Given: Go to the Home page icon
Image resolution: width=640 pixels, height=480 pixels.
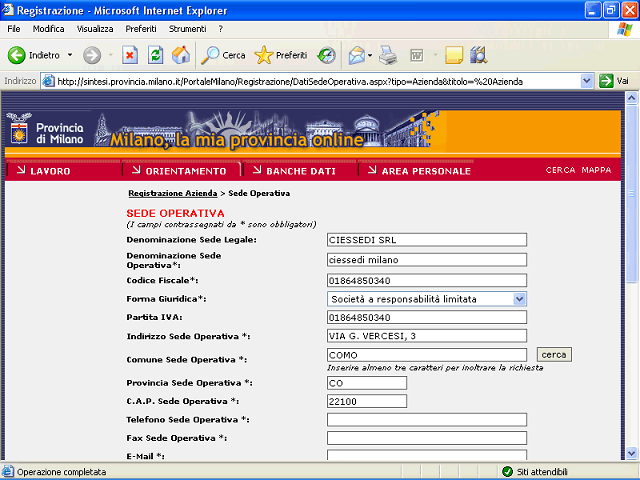Looking at the screenshot, I should coord(181,55).
